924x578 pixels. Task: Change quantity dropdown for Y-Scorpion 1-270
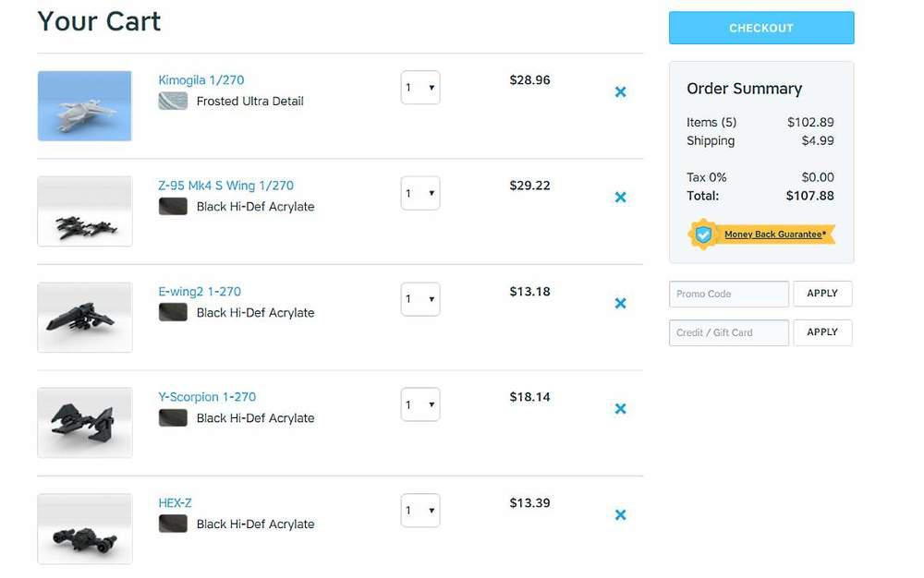click(x=420, y=404)
